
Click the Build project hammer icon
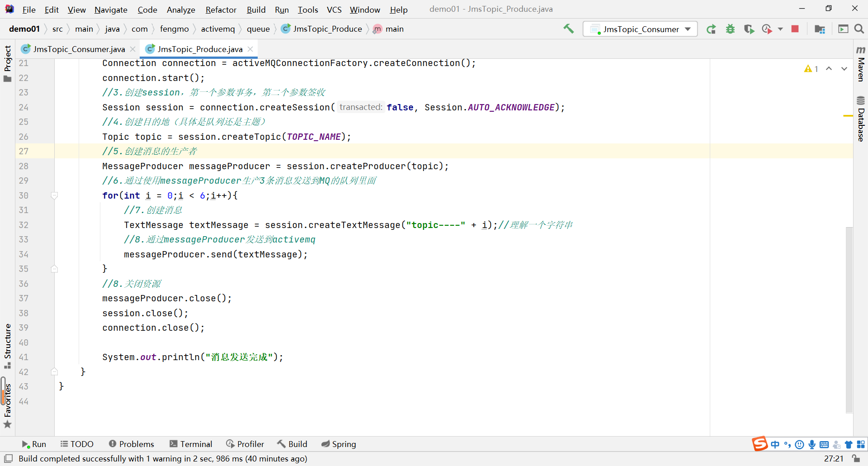coord(568,29)
